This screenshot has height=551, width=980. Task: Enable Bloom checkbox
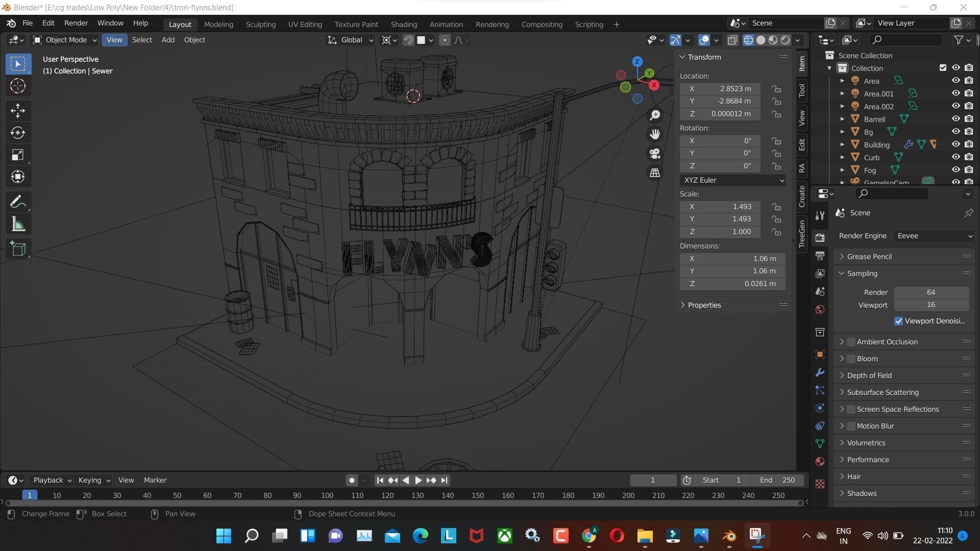coord(851,359)
